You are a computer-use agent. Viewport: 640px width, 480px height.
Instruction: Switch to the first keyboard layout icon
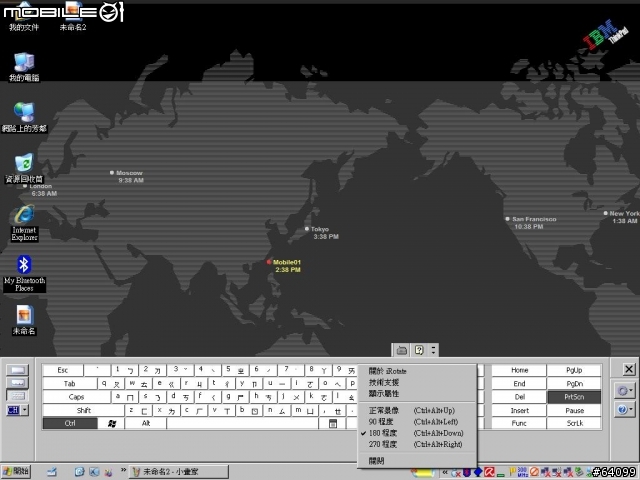click(x=18, y=370)
